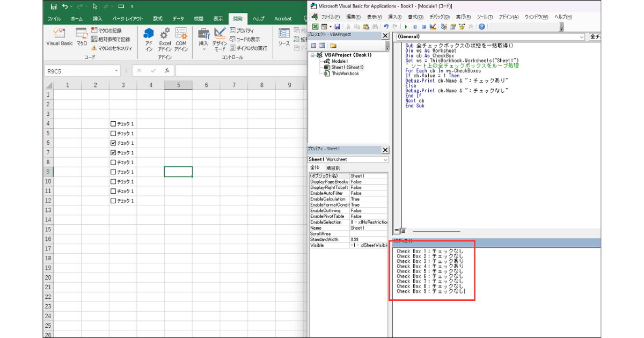Open the (General) object dropdown

(582, 37)
